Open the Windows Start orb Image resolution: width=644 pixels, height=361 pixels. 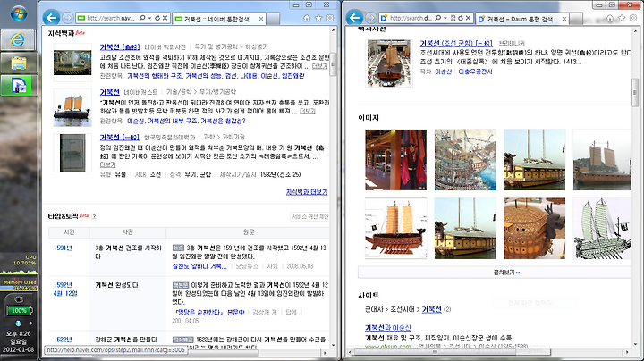tap(19, 13)
